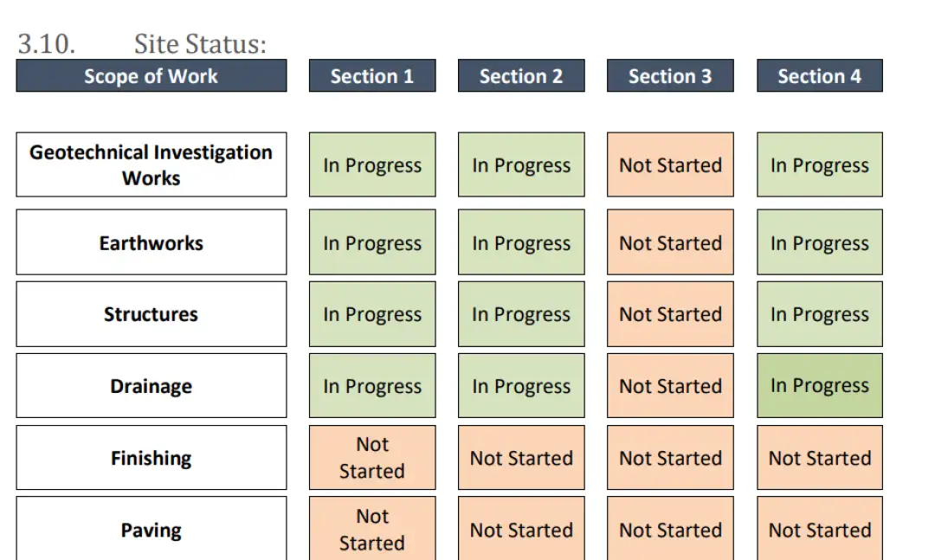Click Section 3 Drainage Not Started cell
The image size is (935, 560).
[670, 386]
